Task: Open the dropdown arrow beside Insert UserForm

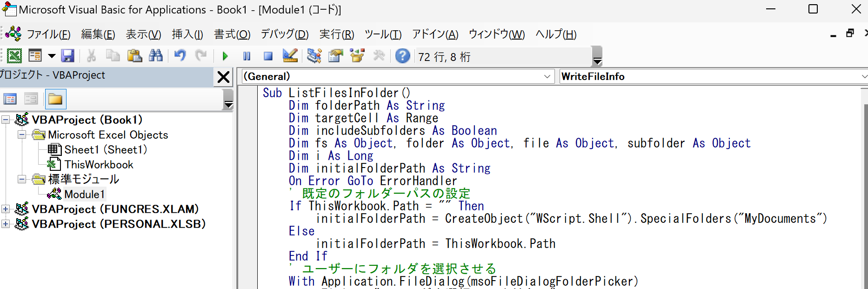Action: (52, 56)
